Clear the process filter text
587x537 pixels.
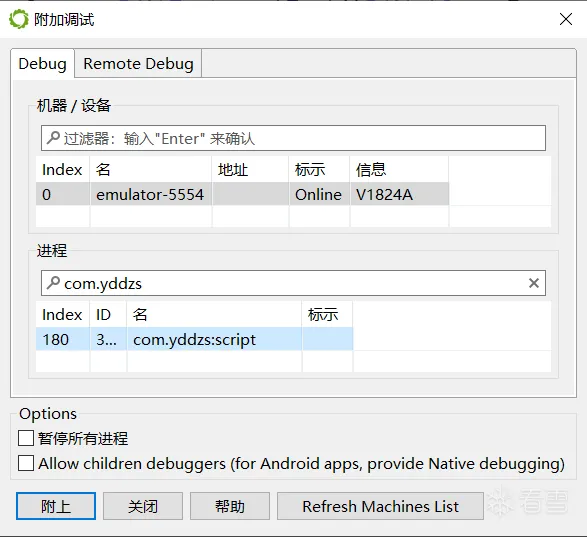[x=534, y=283]
